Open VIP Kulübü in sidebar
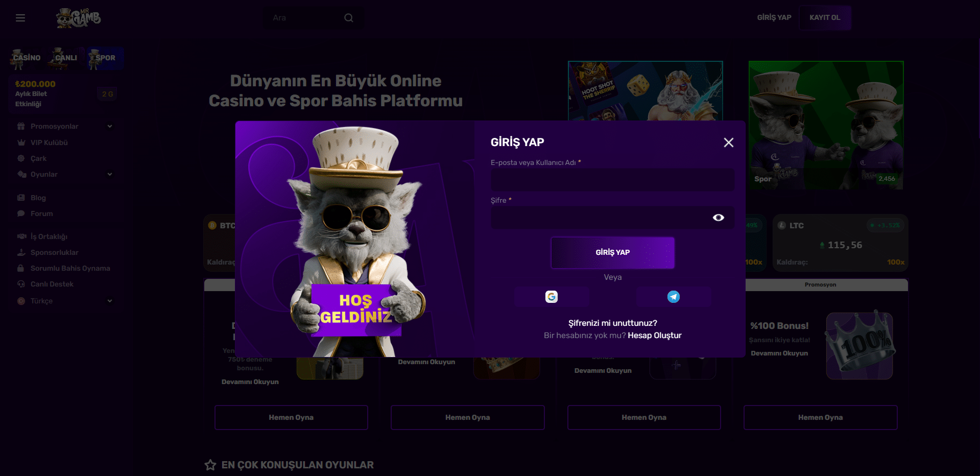Viewport: 980px width, 476px height. click(49, 142)
